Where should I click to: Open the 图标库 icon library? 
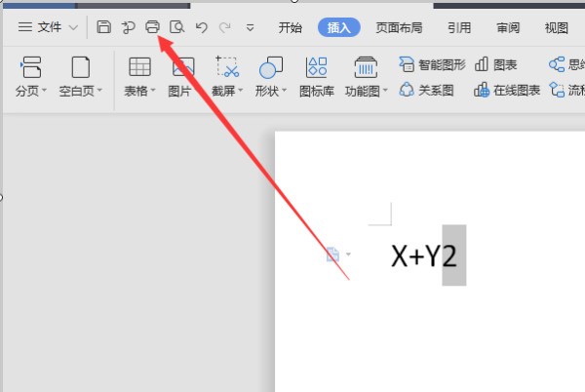click(317, 68)
